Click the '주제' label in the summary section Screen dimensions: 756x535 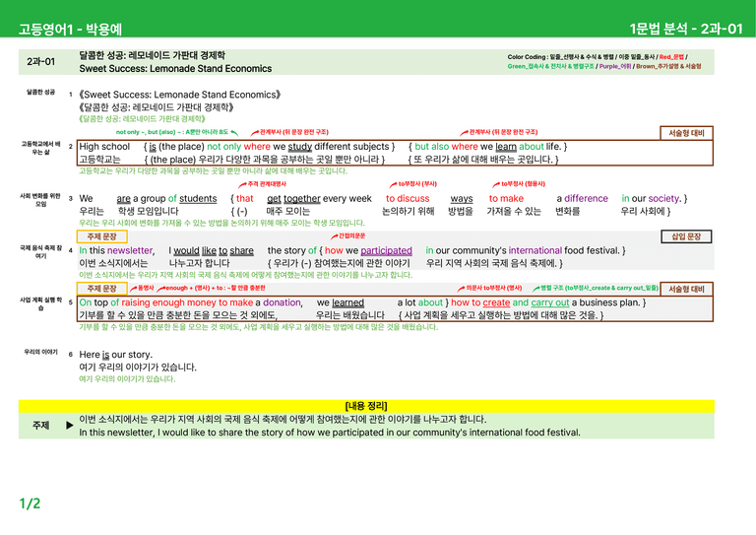(x=40, y=426)
